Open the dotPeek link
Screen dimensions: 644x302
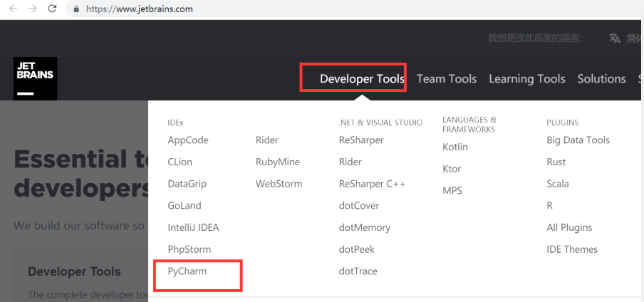click(357, 249)
